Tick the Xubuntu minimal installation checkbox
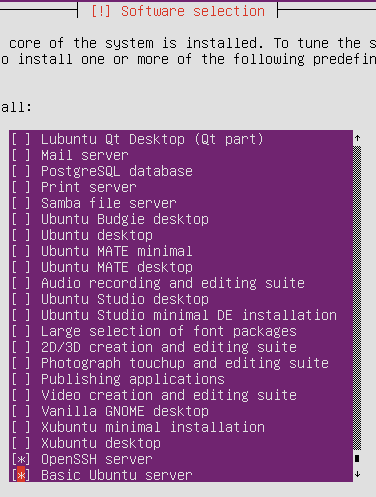This screenshot has height=497, width=376. point(21,427)
